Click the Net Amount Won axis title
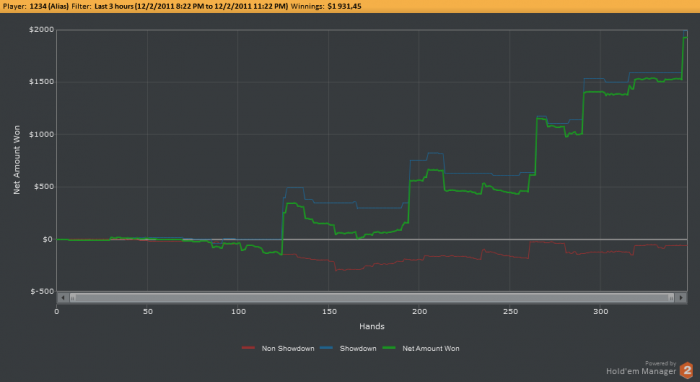700x382 pixels. 17,160
